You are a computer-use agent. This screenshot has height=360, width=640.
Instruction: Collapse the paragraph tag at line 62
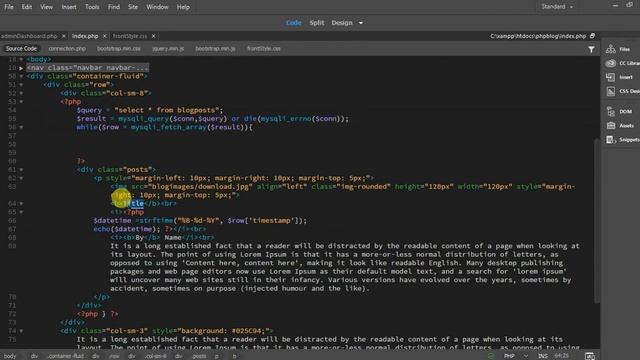coord(21,178)
